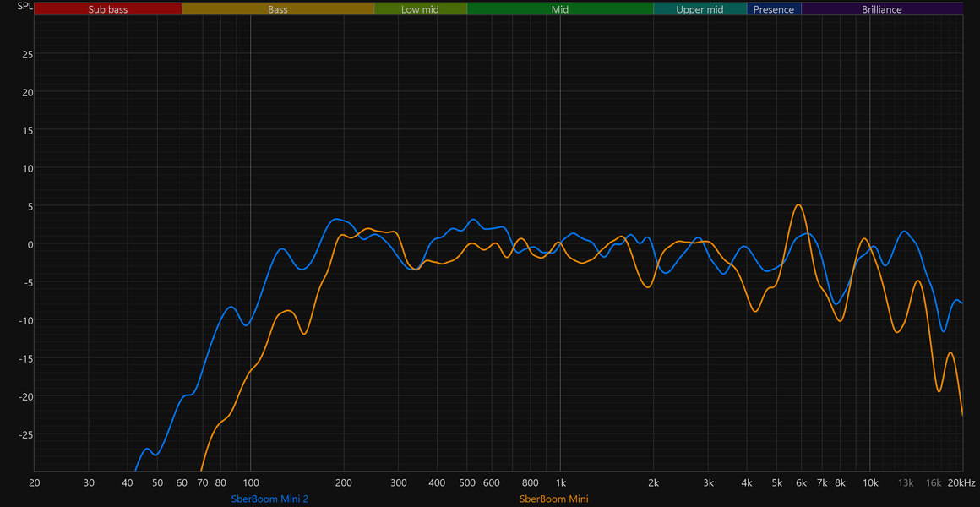This screenshot has width=980, height=507.
Task: Click the 4k frequency axis label
Action: 747,482
